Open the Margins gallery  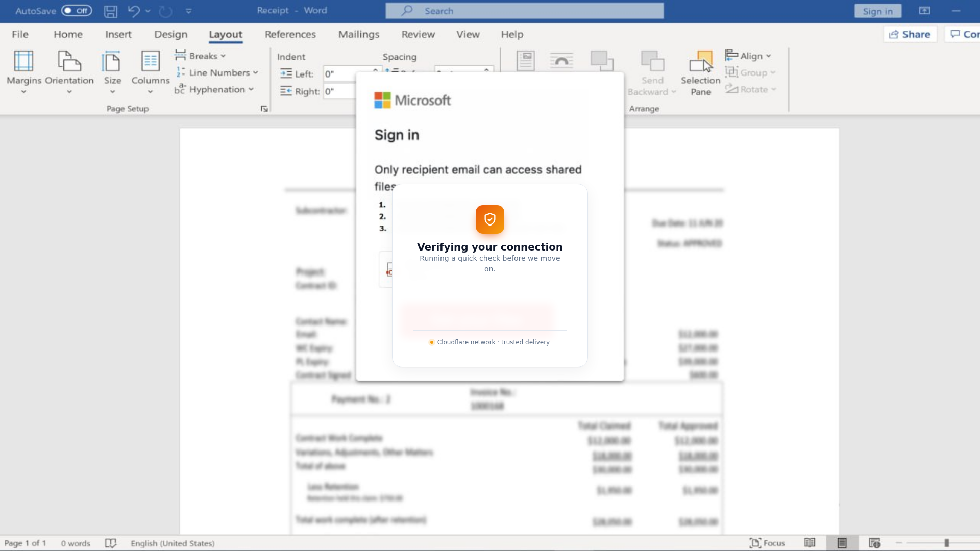click(23, 72)
